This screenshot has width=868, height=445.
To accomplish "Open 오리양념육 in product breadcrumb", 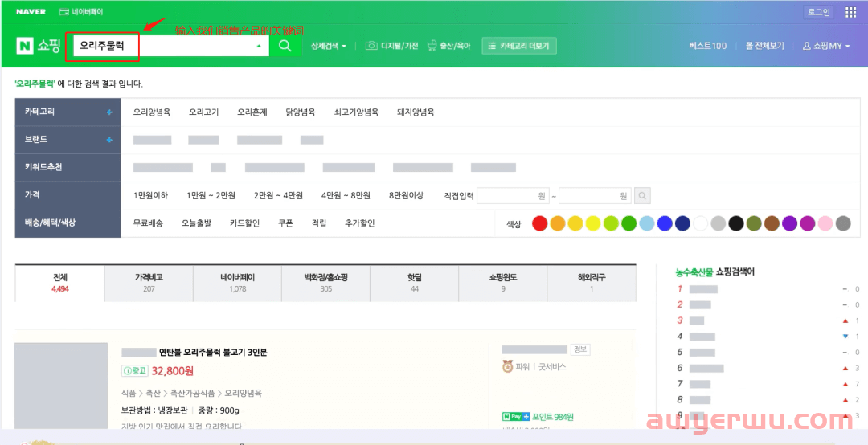I will (x=243, y=394).
